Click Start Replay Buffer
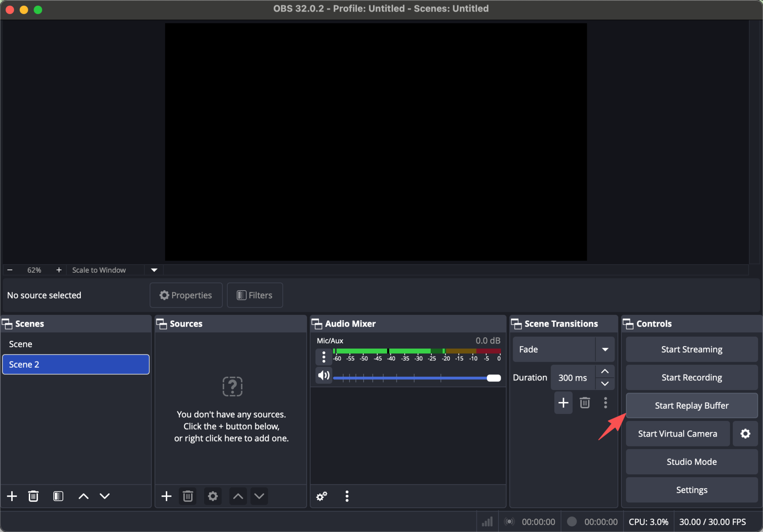 click(x=691, y=405)
